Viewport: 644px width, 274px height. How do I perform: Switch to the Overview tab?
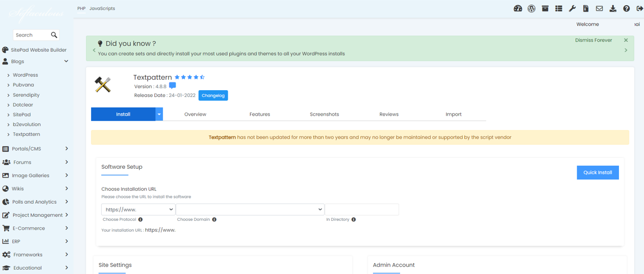[195, 114]
